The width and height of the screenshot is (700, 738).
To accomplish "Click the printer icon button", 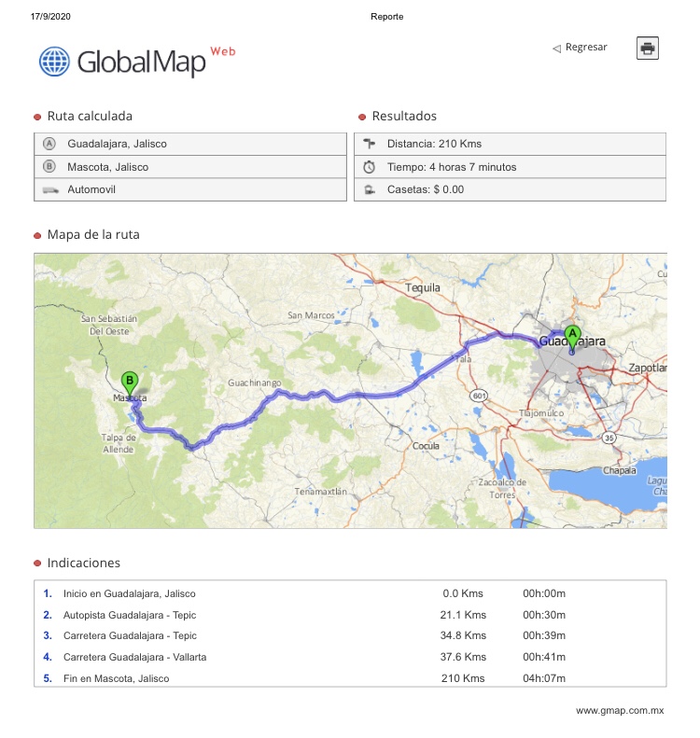I will tap(648, 49).
